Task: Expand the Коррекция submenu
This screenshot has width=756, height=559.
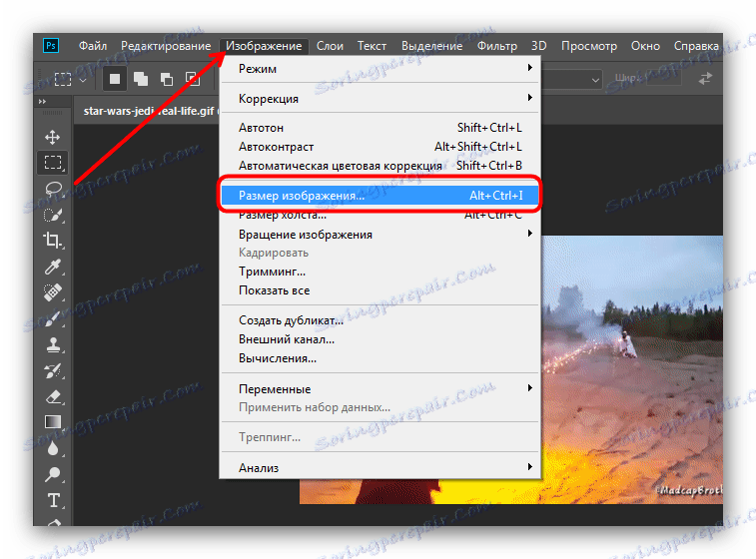Action: click(379, 98)
